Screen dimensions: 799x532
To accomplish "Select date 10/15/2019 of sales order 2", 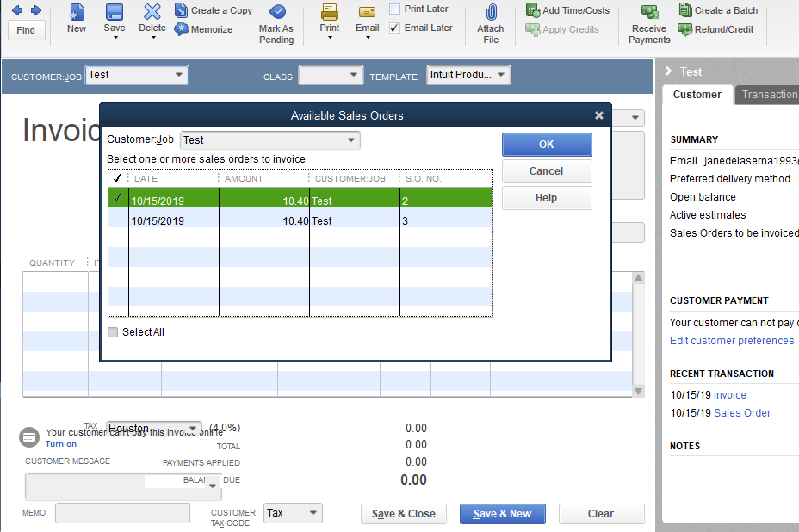I will click(158, 201).
